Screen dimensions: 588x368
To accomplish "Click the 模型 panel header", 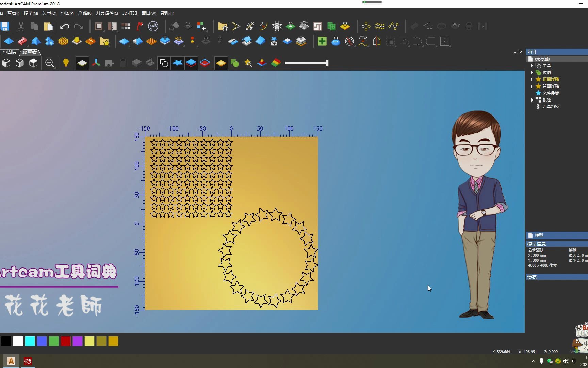I will point(557,235).
